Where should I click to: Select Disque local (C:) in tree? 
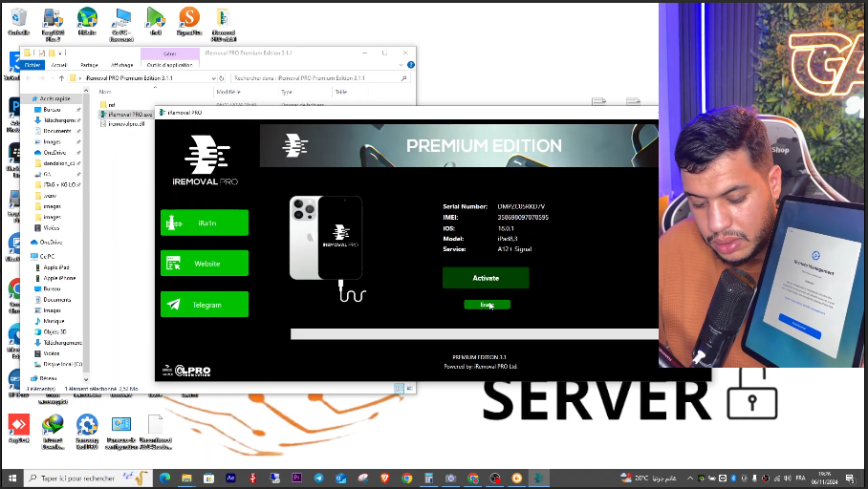62,364
